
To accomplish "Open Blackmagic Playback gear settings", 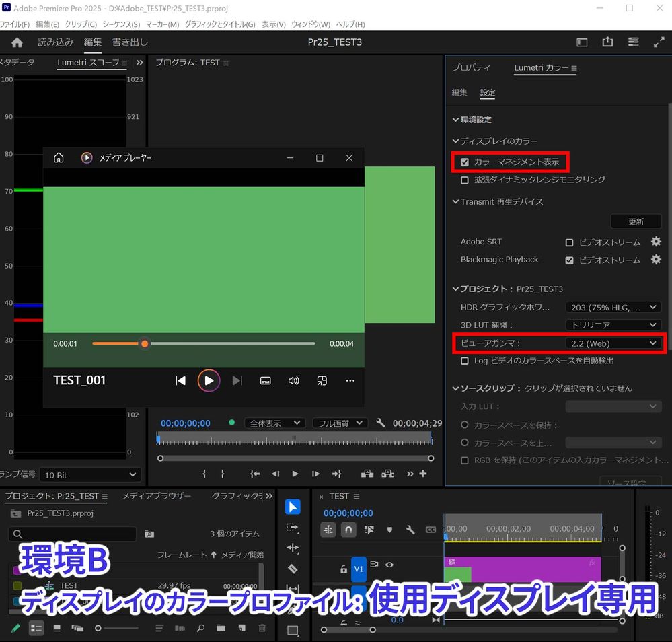I will (x=656, y=260).
